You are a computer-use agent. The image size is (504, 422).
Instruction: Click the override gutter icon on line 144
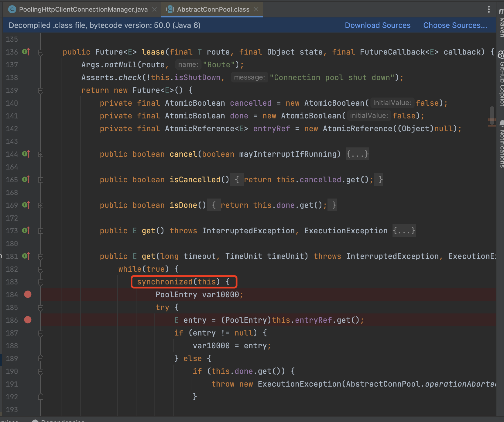(26, 154)
